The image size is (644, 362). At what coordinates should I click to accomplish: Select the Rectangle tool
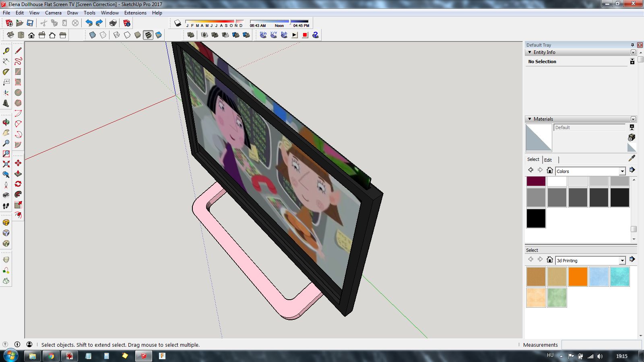pos(18,72)
